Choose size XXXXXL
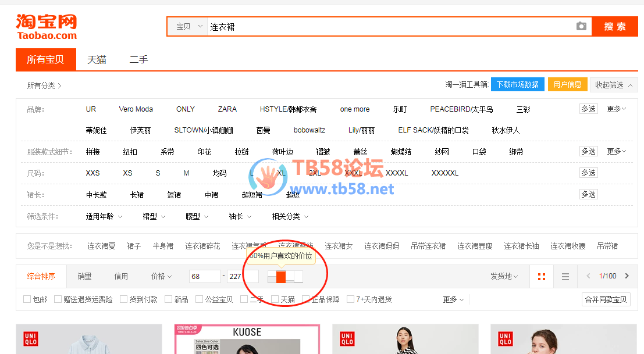The height and width of the screenshot is (354, 644). tap(445, 173)
